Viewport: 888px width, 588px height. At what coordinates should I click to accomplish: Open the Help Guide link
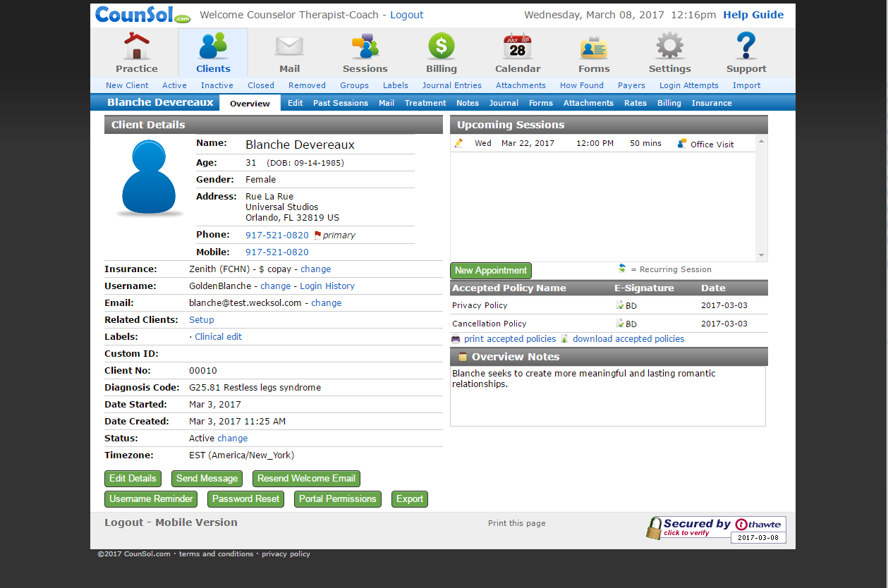pos(753,15)
